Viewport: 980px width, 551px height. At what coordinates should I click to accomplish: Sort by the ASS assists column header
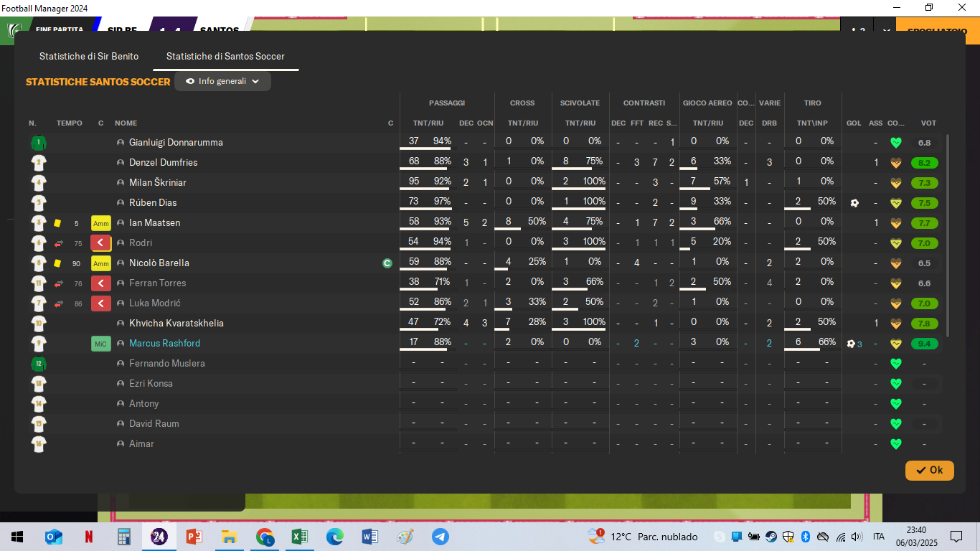click(876, 123)
